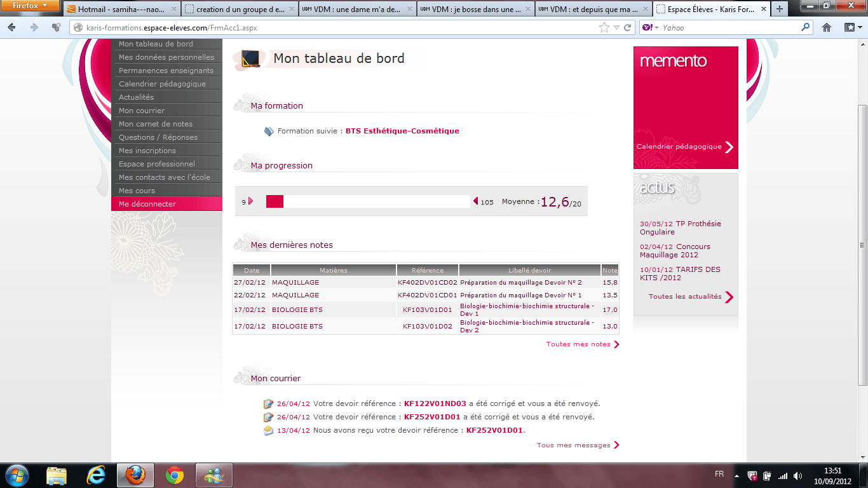Click in the Yahoo search field
This screenshot has height=488, width=868.
(x=731, y=27)
